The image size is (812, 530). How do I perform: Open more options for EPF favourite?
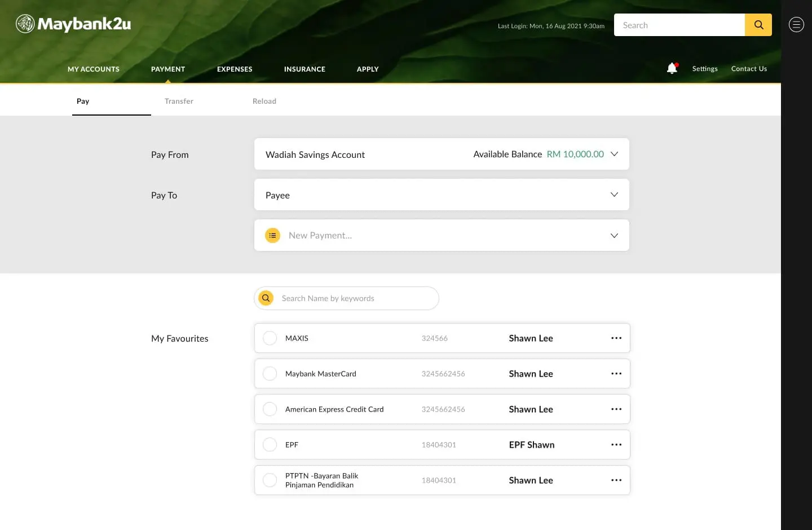[616, 445]
